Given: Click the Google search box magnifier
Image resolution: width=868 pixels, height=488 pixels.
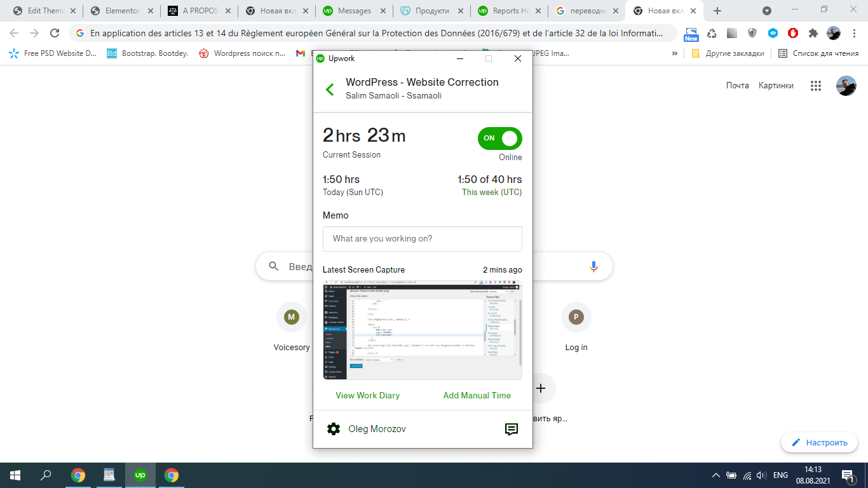Looking at the screenshot, I should tap(274, 266).
